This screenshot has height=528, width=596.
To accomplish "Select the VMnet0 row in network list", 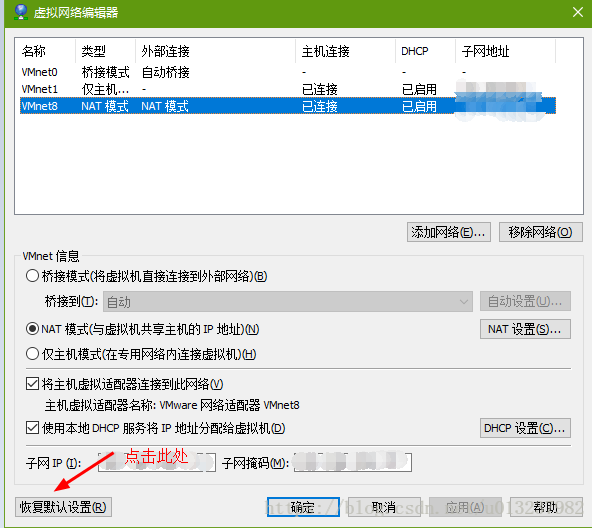I will (288, 72).
